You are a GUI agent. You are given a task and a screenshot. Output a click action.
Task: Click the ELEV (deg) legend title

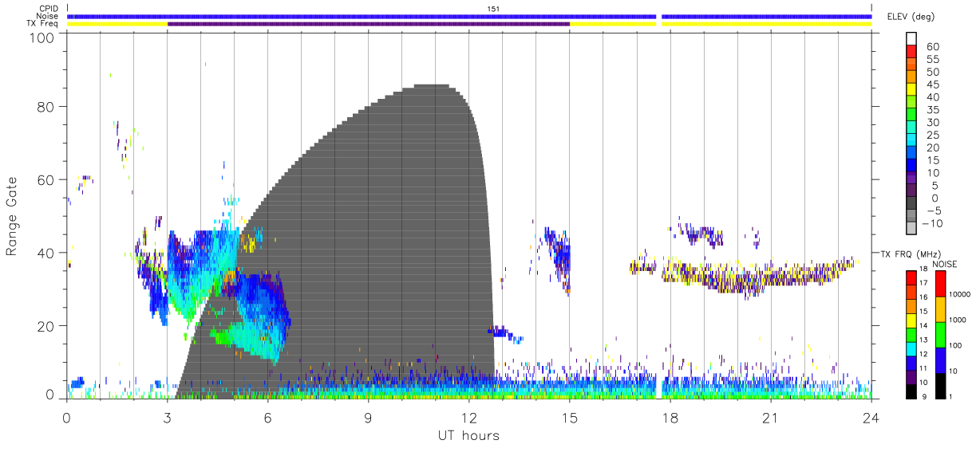(x=911, y=17)
